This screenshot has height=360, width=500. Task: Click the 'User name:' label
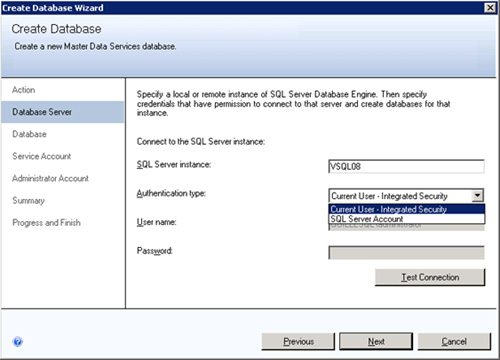pos(156,222)
